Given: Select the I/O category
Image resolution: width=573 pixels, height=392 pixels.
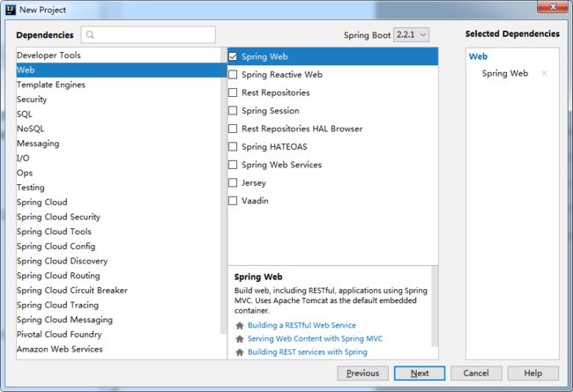Looking at the screenshot, I should 118,158.
